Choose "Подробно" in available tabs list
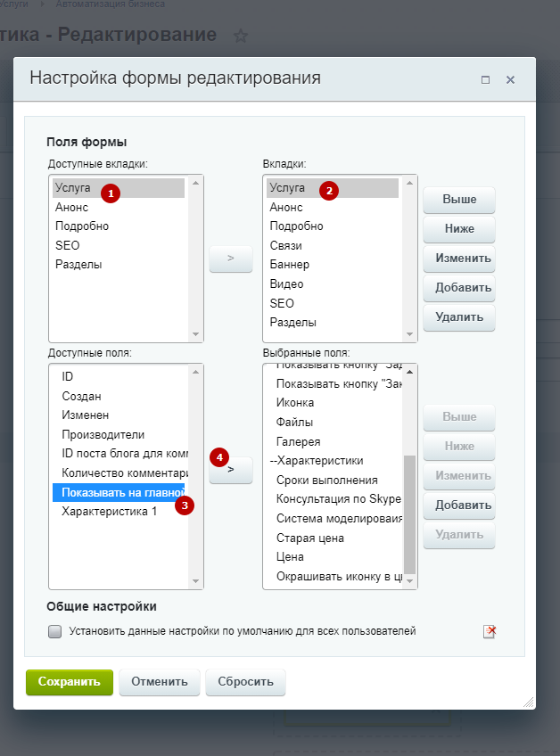Screen dimensions: 560x756 point(82,226)
